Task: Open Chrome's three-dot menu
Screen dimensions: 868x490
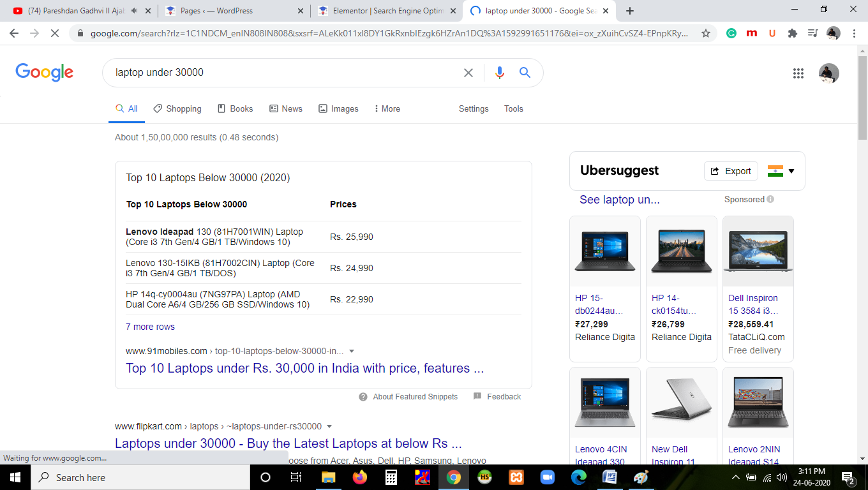Action: [854, 33]
